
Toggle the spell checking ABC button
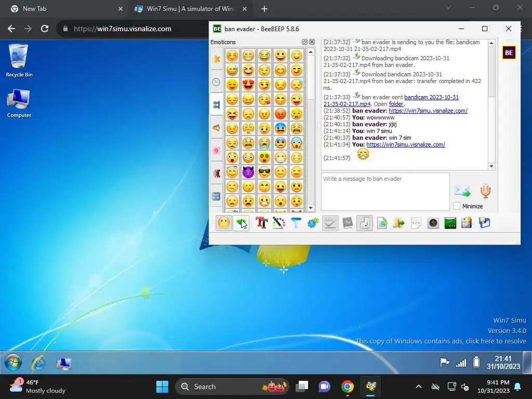(330, 223)
